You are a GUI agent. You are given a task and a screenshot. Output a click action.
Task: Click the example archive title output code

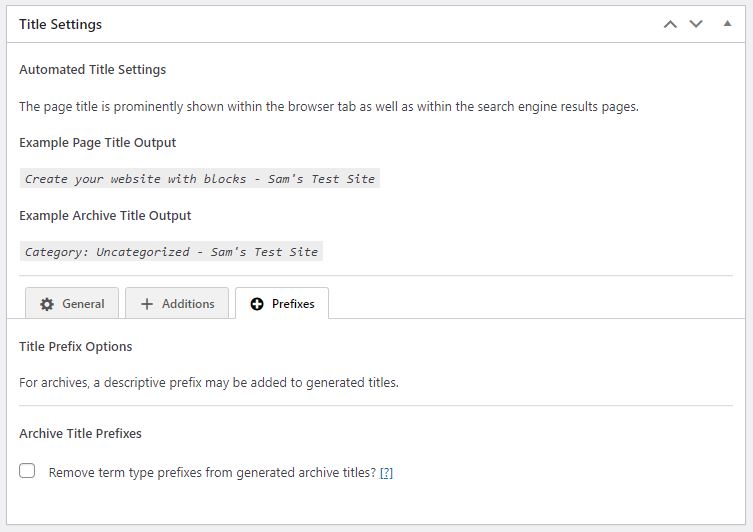pyautogui.click(x=171, y=252)
